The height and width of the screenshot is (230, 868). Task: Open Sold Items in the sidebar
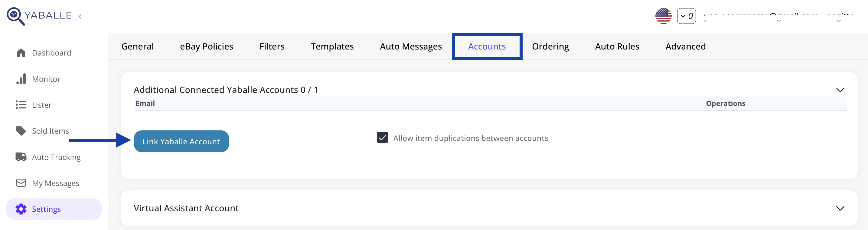(x=51, y=131)
